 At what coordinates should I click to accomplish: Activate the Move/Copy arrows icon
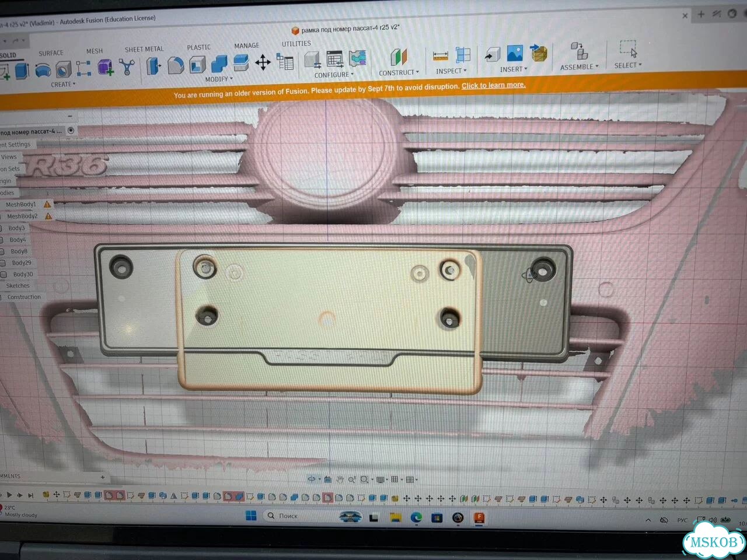[x=263, y=62]
